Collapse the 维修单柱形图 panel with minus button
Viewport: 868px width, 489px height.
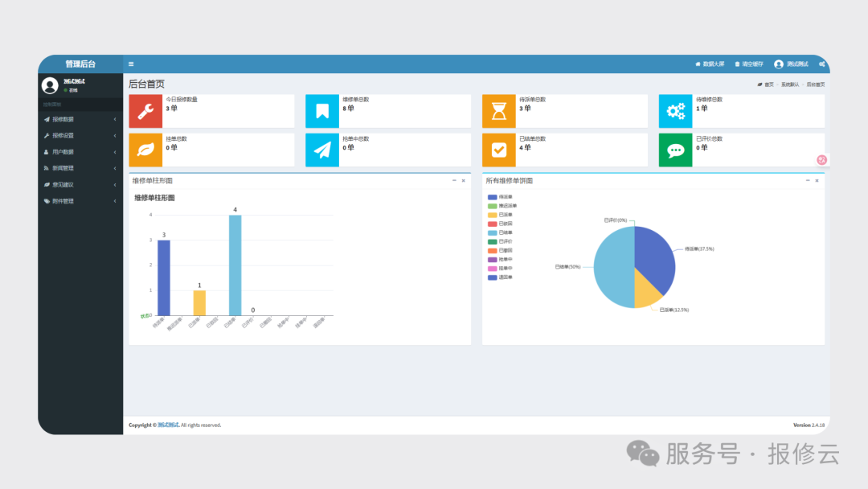point(454,181)
